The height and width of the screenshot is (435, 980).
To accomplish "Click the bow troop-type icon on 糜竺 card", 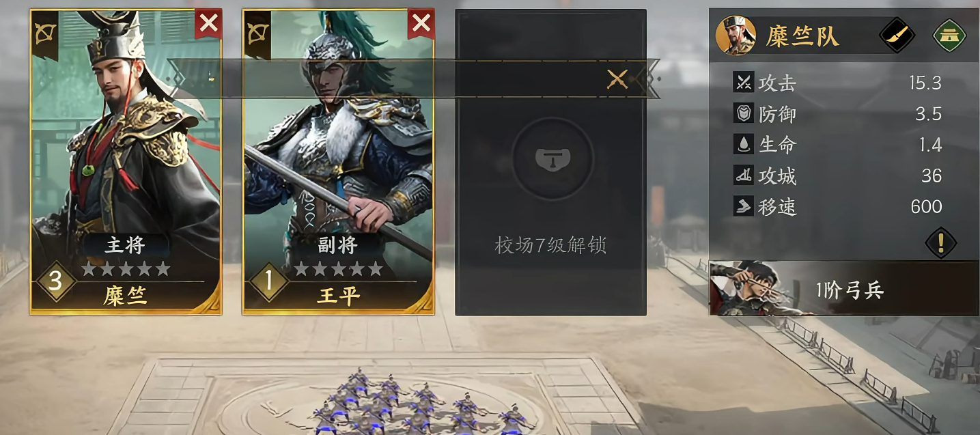I will pyautogui.click(x=46, y=31).
